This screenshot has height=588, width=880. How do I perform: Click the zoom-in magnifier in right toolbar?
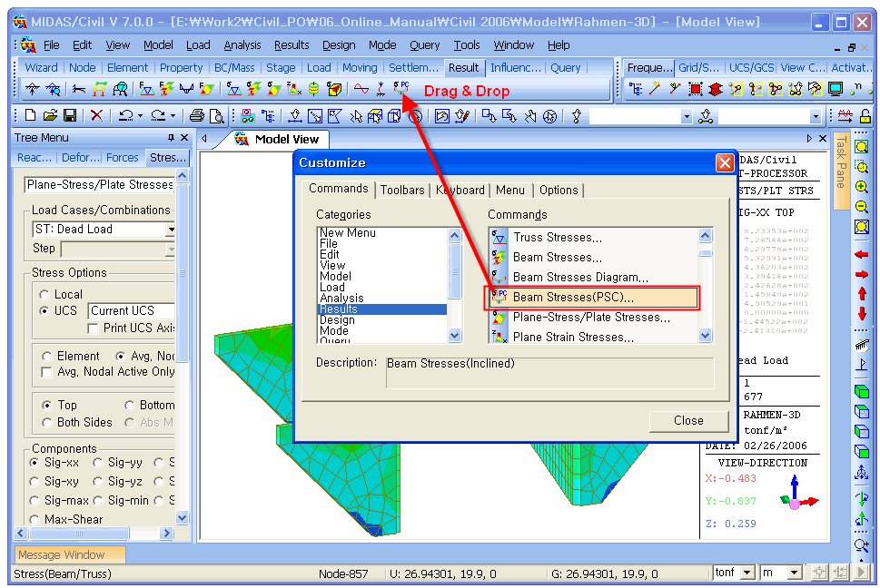click(861, 187)
